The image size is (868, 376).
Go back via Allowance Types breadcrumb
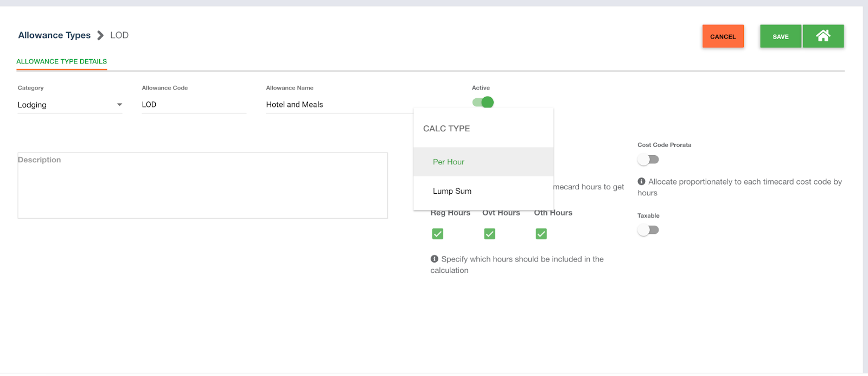tap(54, 35)
